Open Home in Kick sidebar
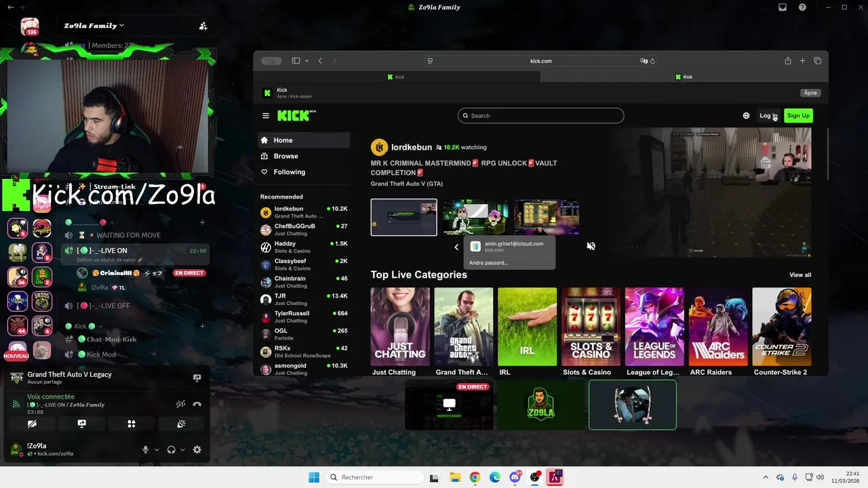 [304, 140]
